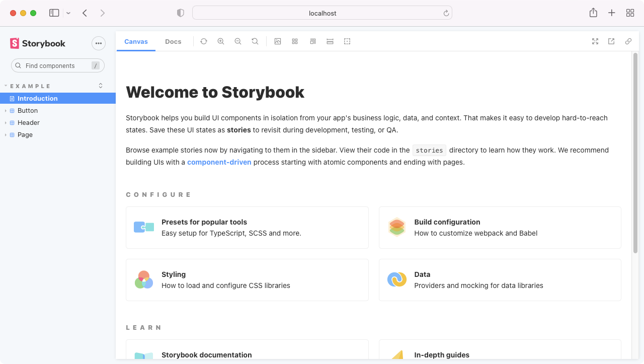Click the Data card logo image
644x364 pixels.
point(397,279)
